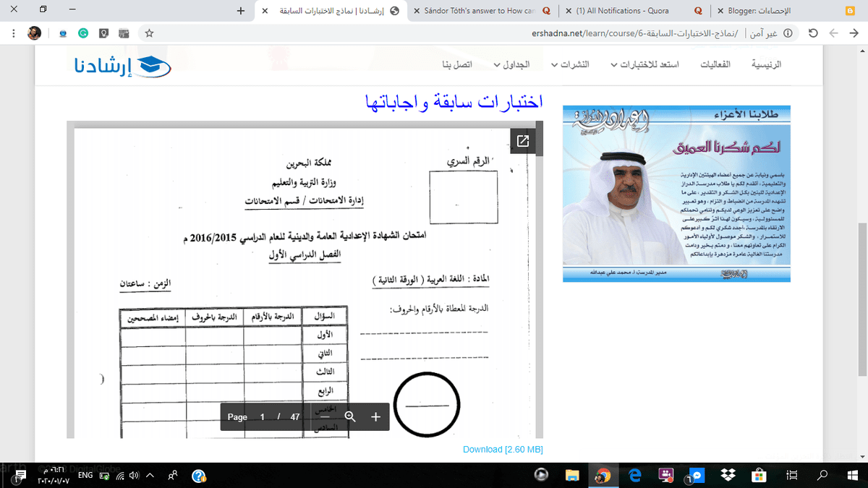This screenshot has height=488, width=868.
Task: Open the help question-mark taskbar icon
Action: pyautogui.click(x=199, y=476)
